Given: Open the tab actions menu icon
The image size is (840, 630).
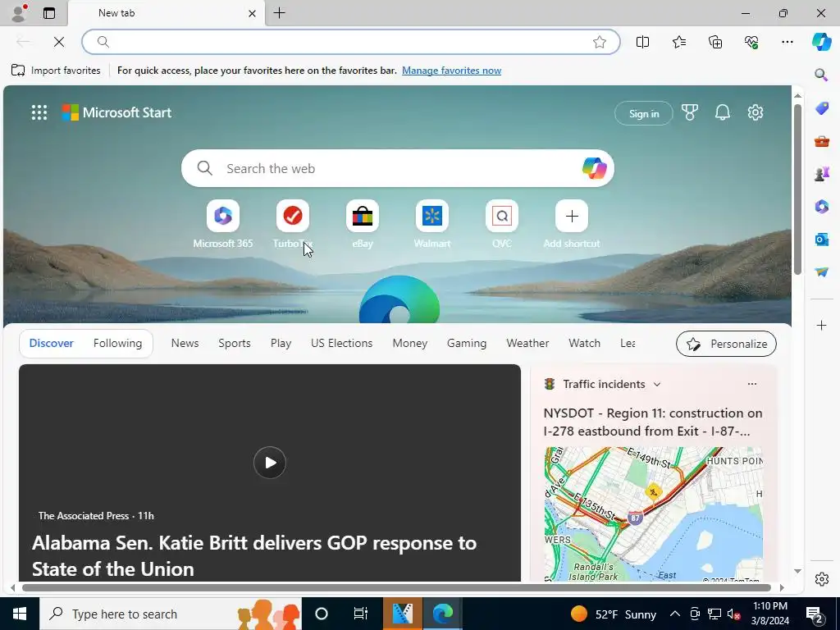Looking at the screenshot, I should (x=49, y=13).
